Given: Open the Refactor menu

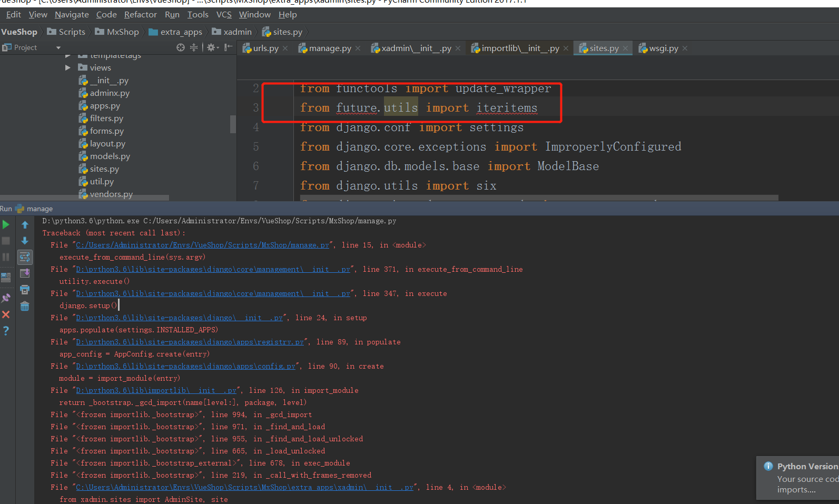Looking at the screenshot, I should [x=141, y=15].
